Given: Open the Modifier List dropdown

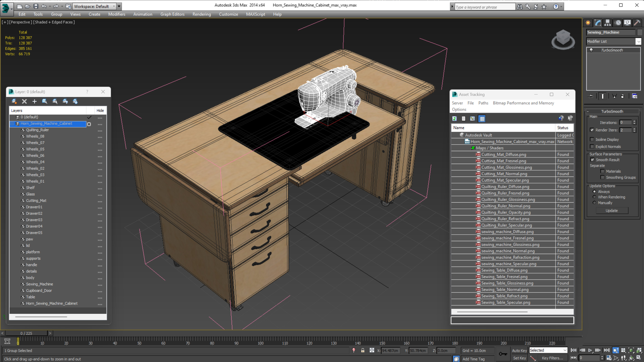Looking at the screenshot, I should (638, 42).
